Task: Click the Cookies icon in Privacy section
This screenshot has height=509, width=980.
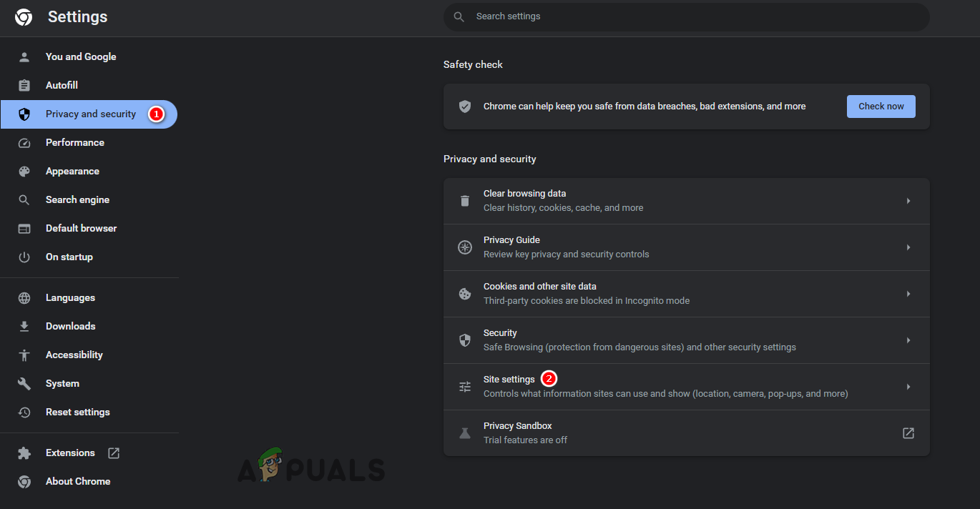Action: tap(465, 293)
